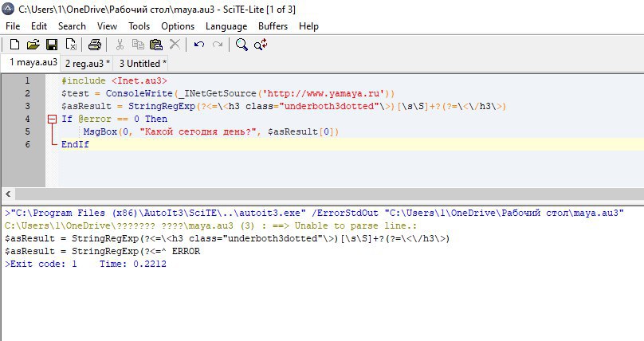Click the 'Unable to parse line' error message
644x341 pixels.
pyautogui.click(x=355, y=225)
